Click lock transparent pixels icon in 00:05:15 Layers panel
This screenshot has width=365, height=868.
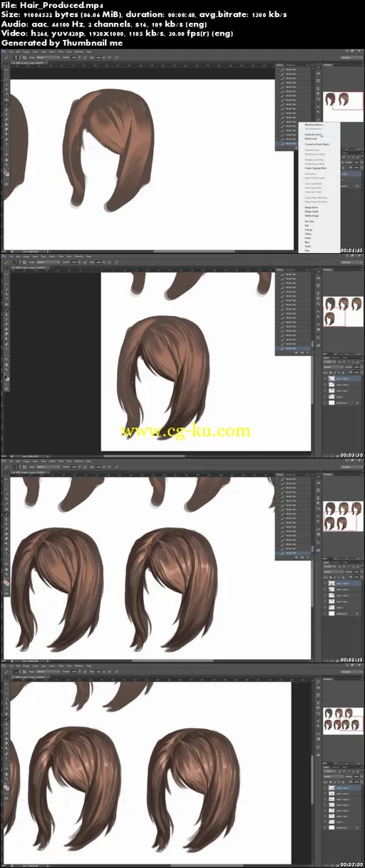331,577
